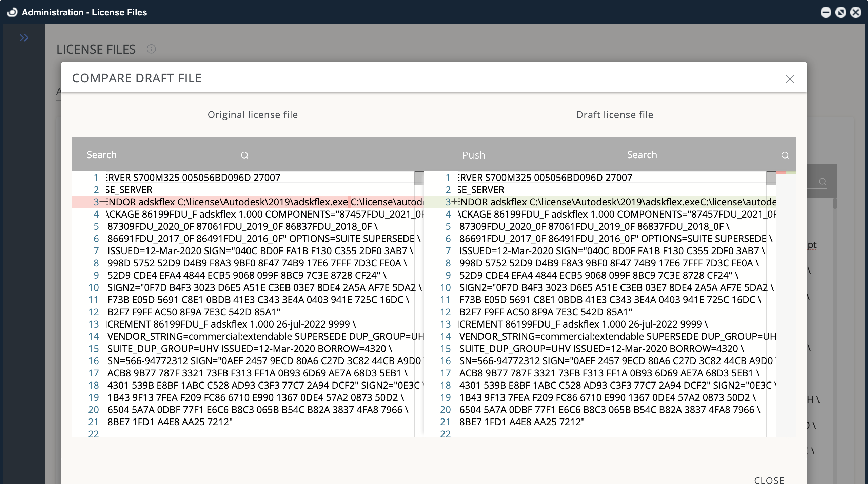This screenshot has width=868, height=484.
Task: Click the search icon on the background panel
Action: coord(822,182)
